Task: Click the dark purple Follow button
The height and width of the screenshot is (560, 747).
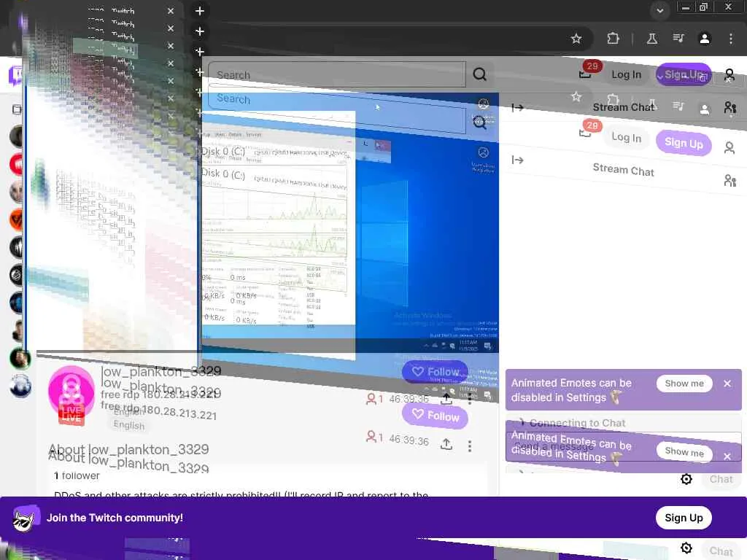Action: (435, 372)
